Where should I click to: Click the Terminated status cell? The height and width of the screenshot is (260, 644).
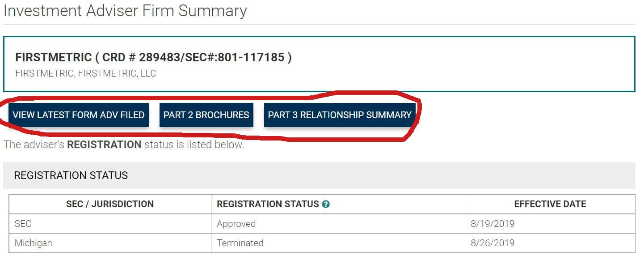(240, 243)
